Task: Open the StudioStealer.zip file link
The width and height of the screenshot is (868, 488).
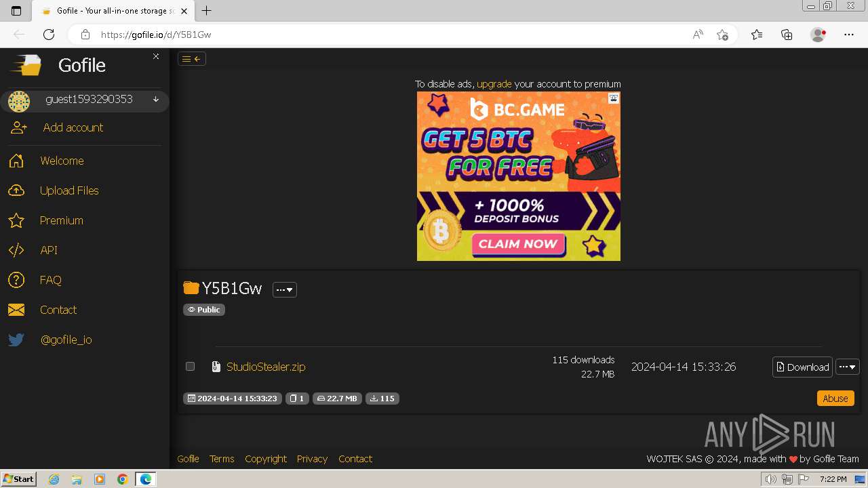Action: click(x=266, y=367)
